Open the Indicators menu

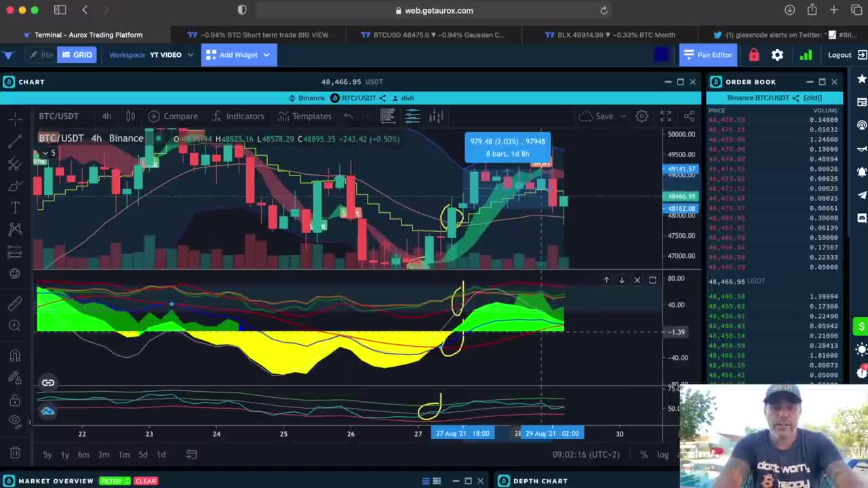[x=237, y=116]
